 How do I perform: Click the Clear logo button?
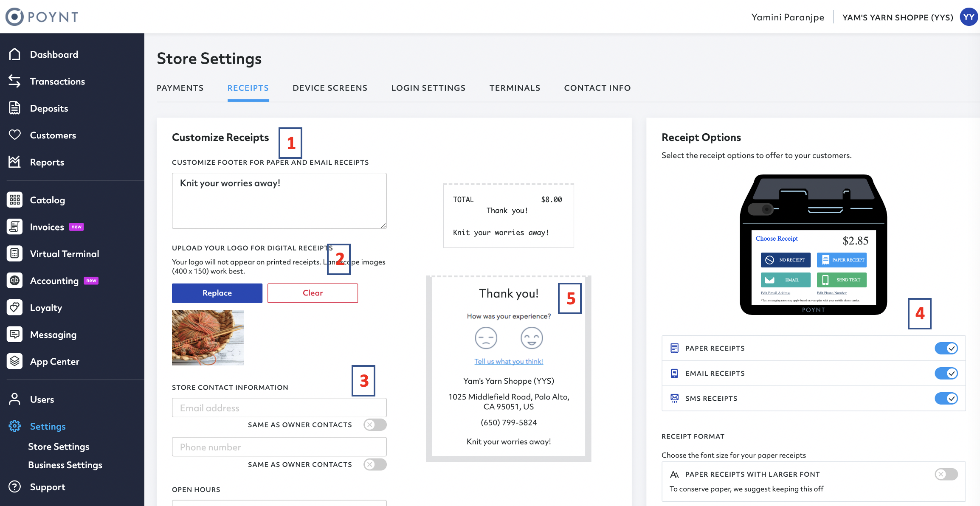tap(313, 292)
